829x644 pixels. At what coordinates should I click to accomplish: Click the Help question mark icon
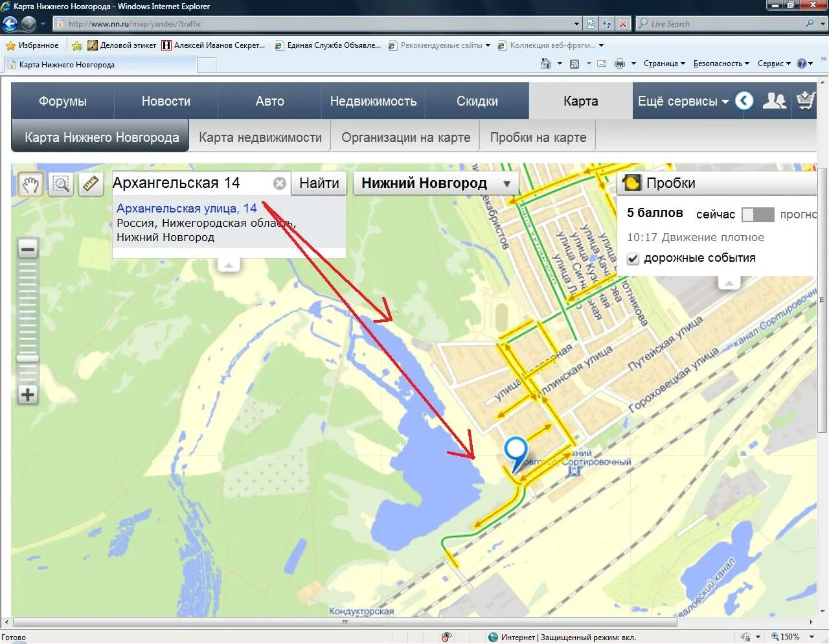pos(802,63)
